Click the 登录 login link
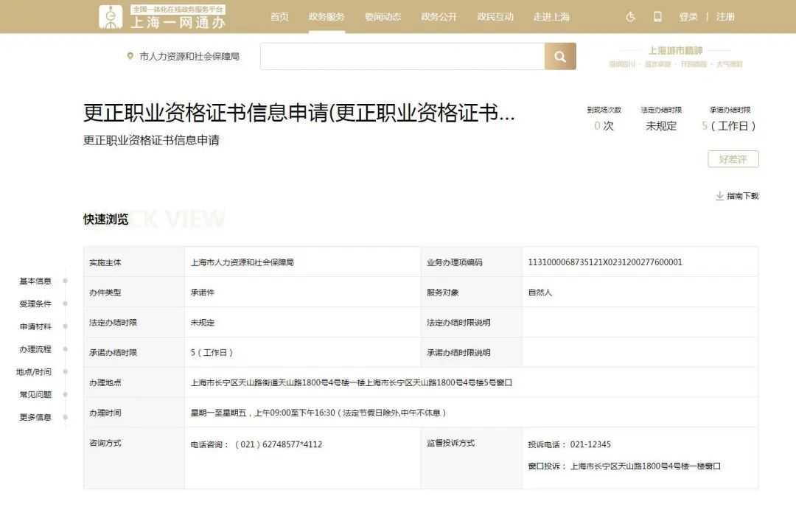The width and height of the screenshot is (796, 532). point(688,17)
